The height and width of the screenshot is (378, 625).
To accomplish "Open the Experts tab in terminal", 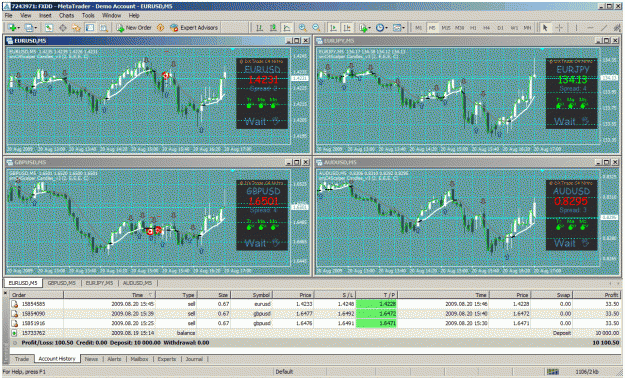I will coord(167,359).
